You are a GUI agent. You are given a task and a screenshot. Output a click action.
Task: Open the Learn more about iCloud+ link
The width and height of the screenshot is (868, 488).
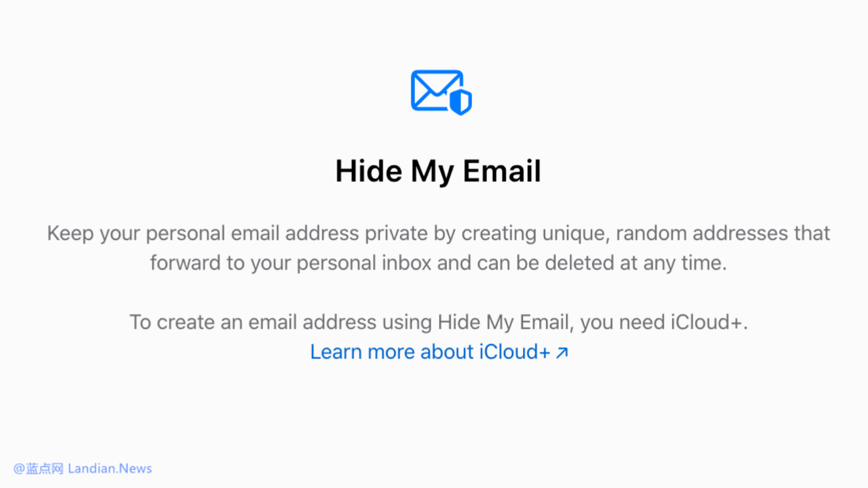439,352
